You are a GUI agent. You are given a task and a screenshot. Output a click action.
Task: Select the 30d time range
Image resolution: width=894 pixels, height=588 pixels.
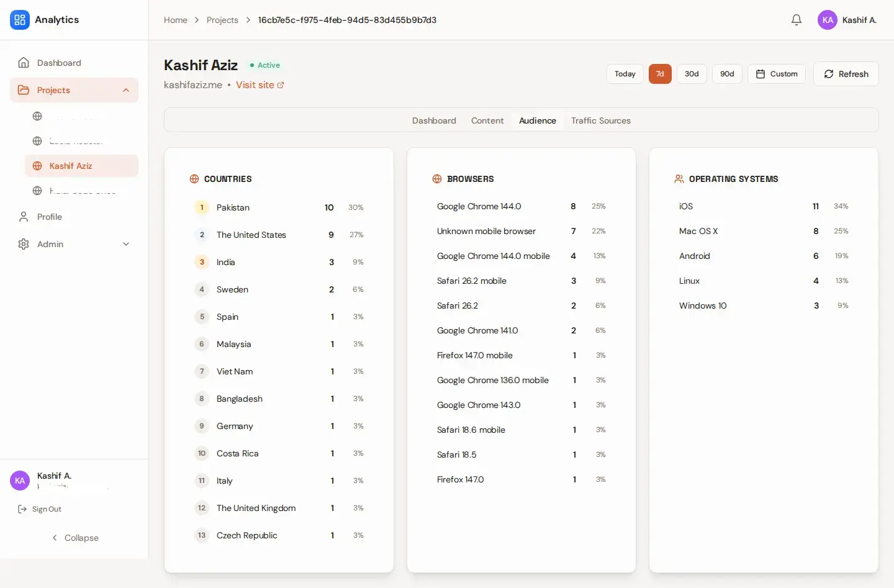tap(692, 74)
